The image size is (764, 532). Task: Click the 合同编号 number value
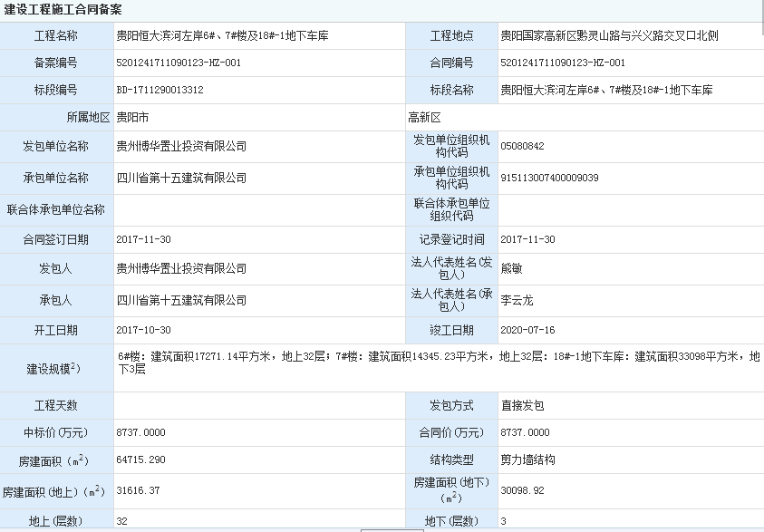click(563, 63)
